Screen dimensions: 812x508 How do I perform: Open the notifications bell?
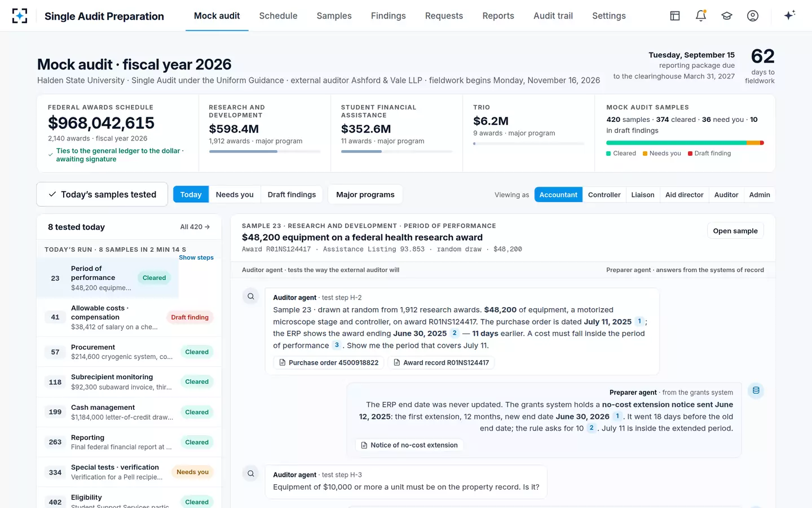[x=701, y=16]
